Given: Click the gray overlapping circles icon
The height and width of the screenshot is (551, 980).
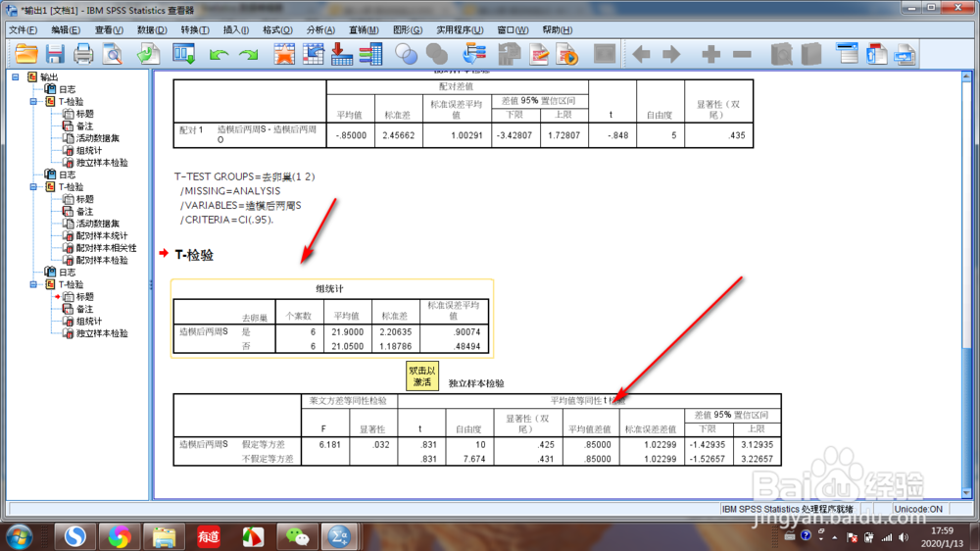Looking at the screenshot, I should [x=436, y=54].
